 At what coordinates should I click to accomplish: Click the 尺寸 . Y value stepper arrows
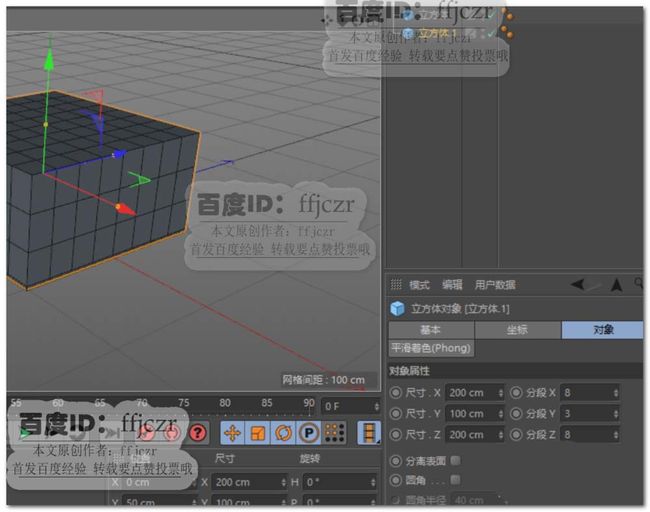click(x=500, y=413)
